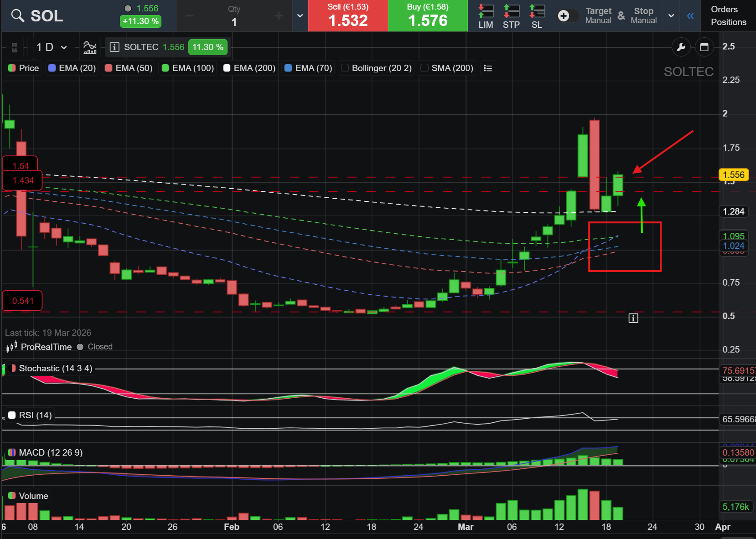Open Stochastic (14 3 4) settings
This screenshot has height=539, width=756.
click(x=56, y=368)
